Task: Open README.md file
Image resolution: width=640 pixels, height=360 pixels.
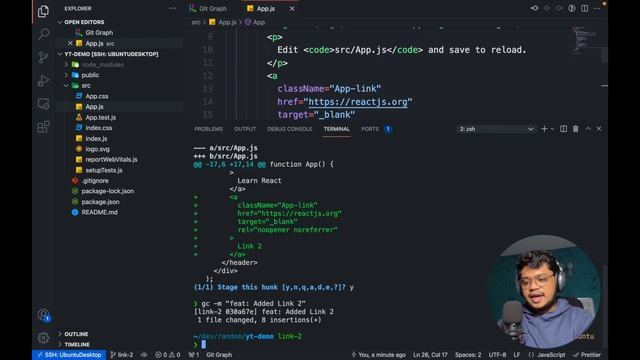Action: (99, 212)
